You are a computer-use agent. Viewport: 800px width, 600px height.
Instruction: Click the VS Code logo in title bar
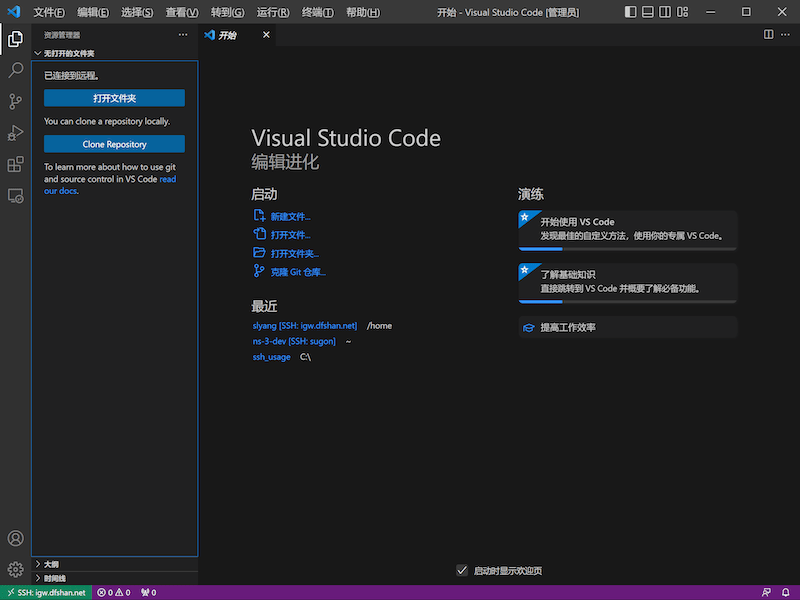click(14, 11)
